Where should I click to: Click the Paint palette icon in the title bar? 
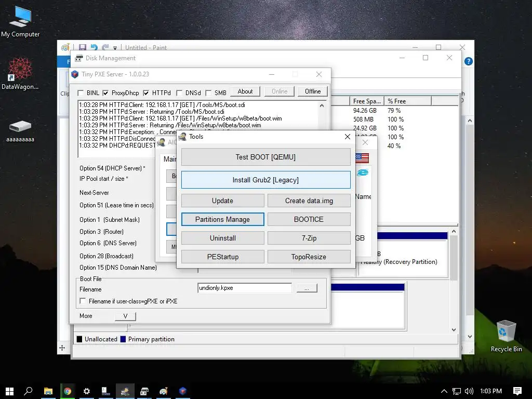click(65, 47)
